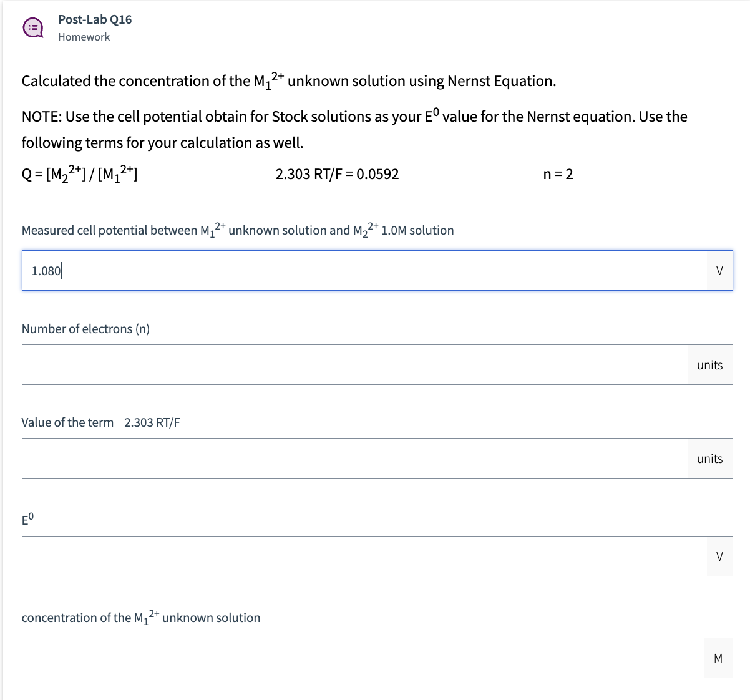This screenshot has height=700, width=750.
Task: Click the units label next to electrons field
Action: 709,365
